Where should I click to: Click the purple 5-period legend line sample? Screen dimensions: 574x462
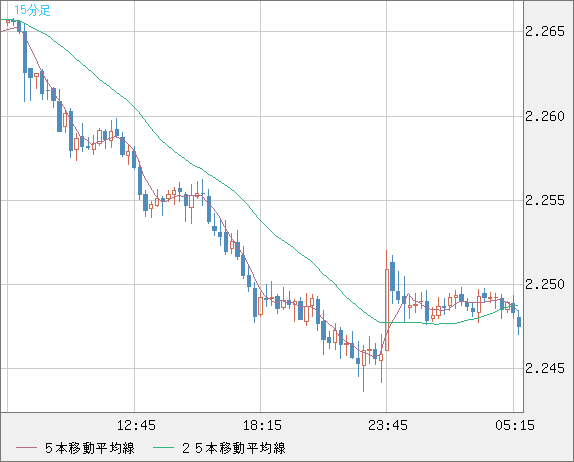[26, 448]
